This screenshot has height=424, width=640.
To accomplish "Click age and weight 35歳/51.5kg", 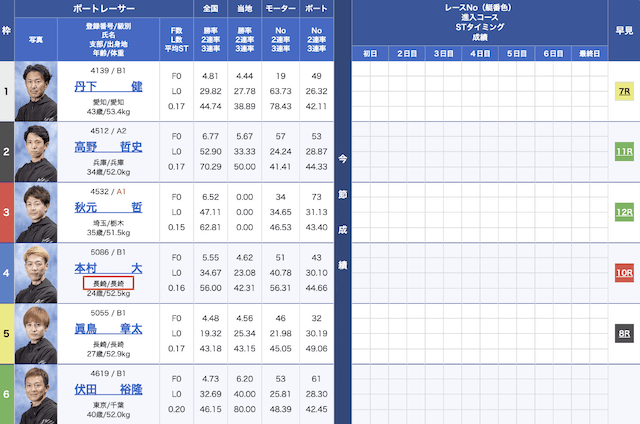I will point(108,233).
